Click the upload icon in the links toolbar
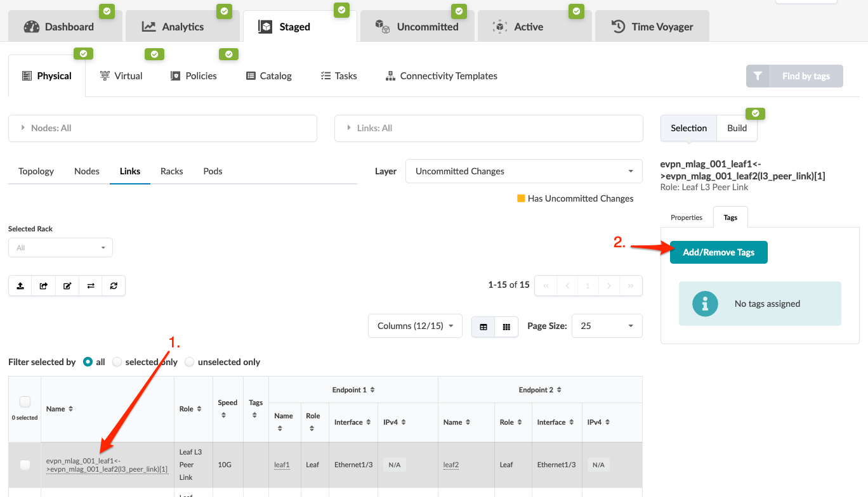The width and height of the screenshot is (868, 497). (x=20, y=286)
